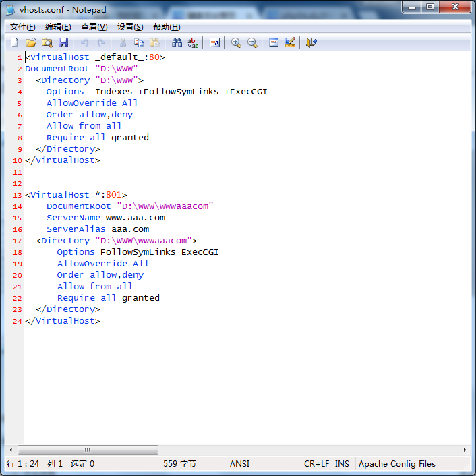This screenshot has height=476, width=476.
Task: Click the Zoom Out magnifier icon
Action: [252, 42]
